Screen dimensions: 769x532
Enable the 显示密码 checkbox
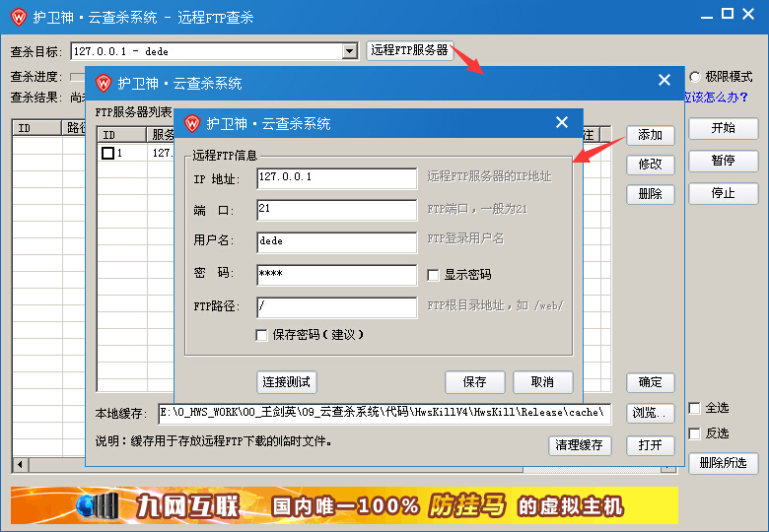(x=433, y=275)
